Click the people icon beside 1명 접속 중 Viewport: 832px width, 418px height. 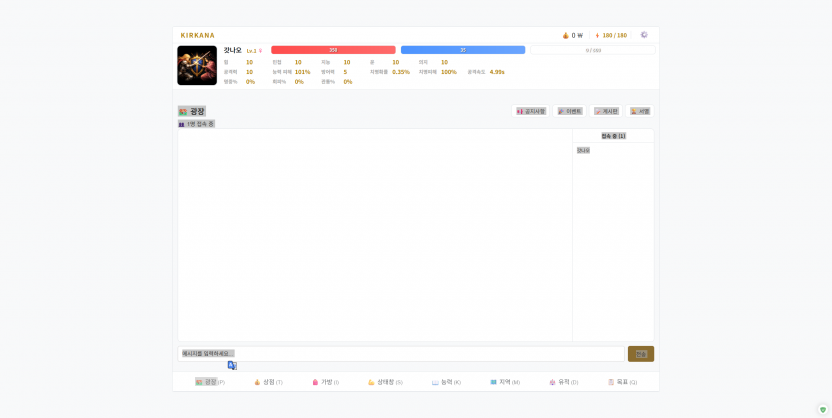[181, 124]
